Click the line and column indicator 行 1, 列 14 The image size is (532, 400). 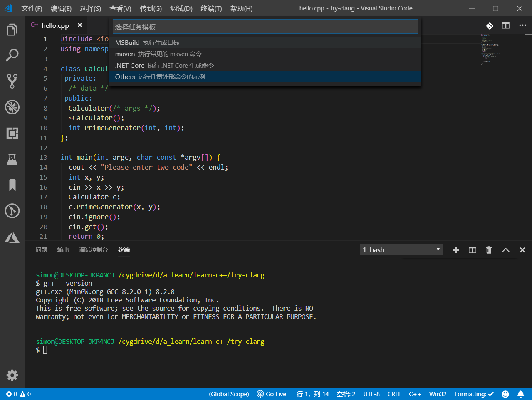tap(313, 394)
